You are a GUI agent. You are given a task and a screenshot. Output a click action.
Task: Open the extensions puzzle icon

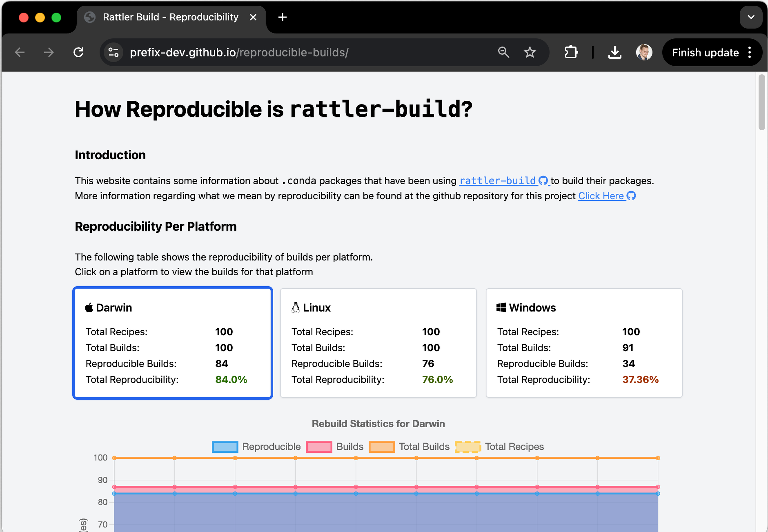coord(571,52)
